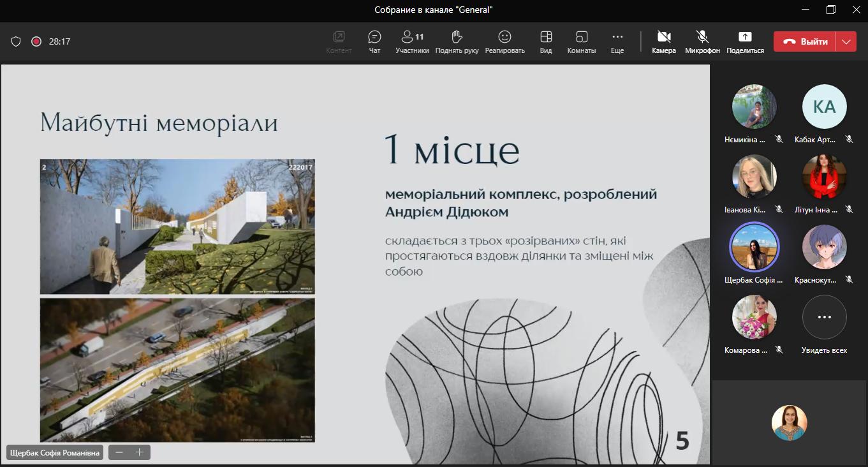Select Нємикіна participant avatar
The image size is (868, 467).
coord(754,107)
